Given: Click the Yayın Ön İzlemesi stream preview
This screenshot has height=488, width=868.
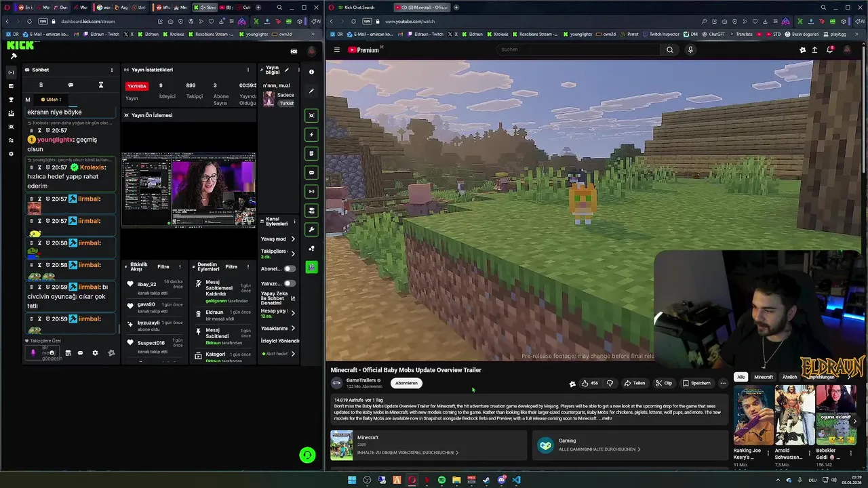Looking at the screenshot, I should pos(189,190).
